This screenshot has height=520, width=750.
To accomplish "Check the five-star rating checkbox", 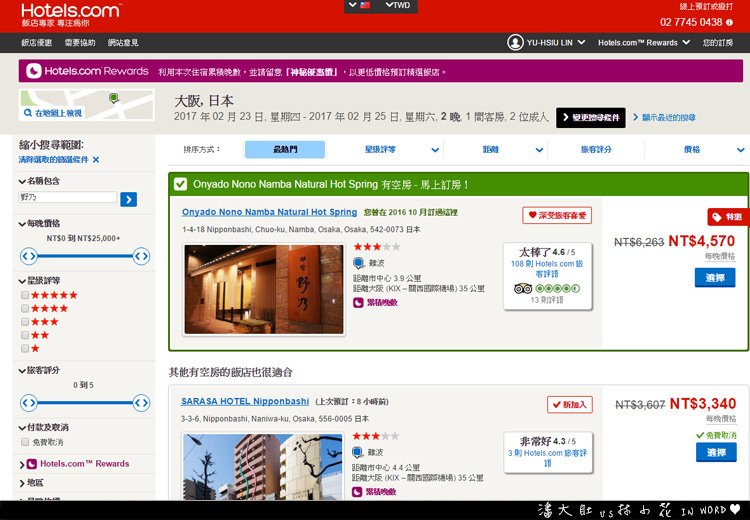I will click(x=25, y=295).
